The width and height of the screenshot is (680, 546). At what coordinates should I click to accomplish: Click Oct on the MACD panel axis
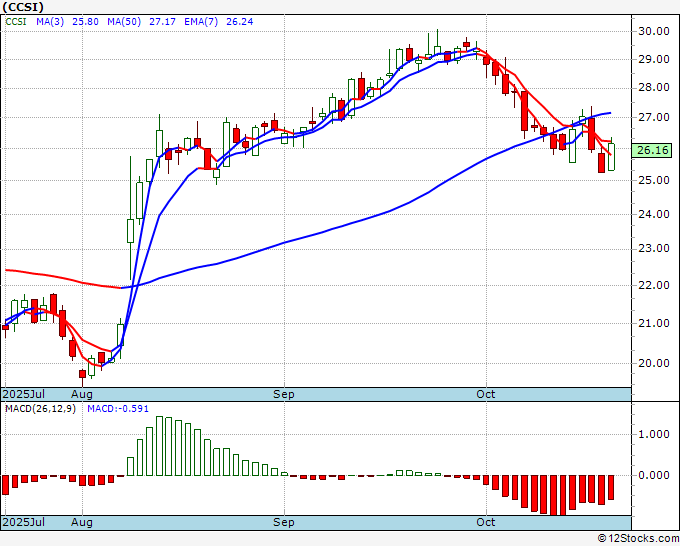tap(486, 522)
